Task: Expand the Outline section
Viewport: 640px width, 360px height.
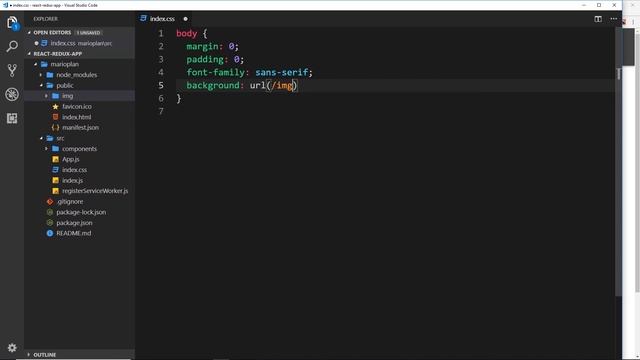Action: click(29, 355)
